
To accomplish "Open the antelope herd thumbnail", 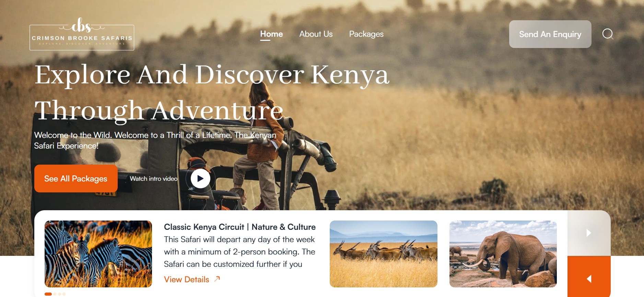I will point(384,254).
